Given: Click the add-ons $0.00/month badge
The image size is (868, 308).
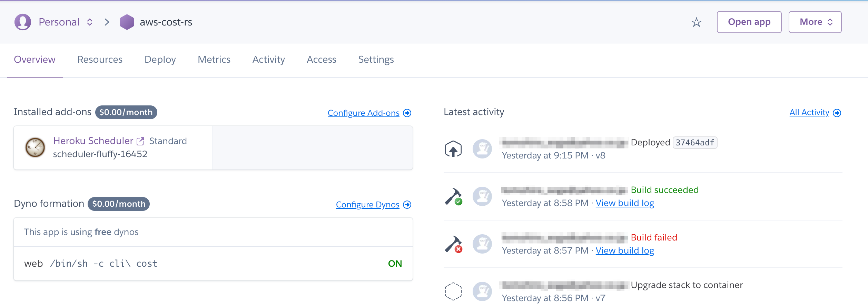Looking at the screenshot, I should click(x=126, y=112).
